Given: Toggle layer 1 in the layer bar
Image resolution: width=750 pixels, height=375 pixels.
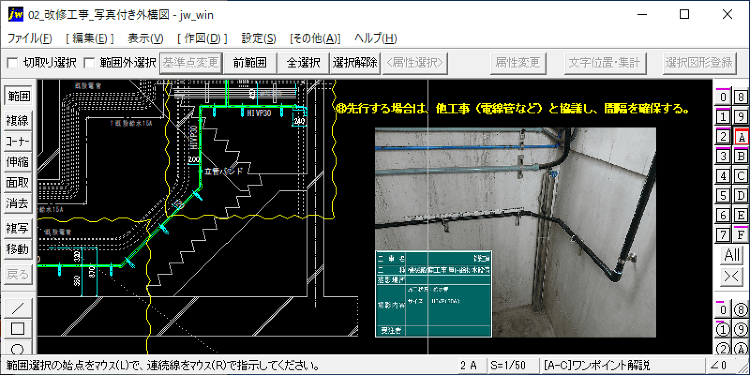Looking at the screenshot, I should click(x=723, y=117).
